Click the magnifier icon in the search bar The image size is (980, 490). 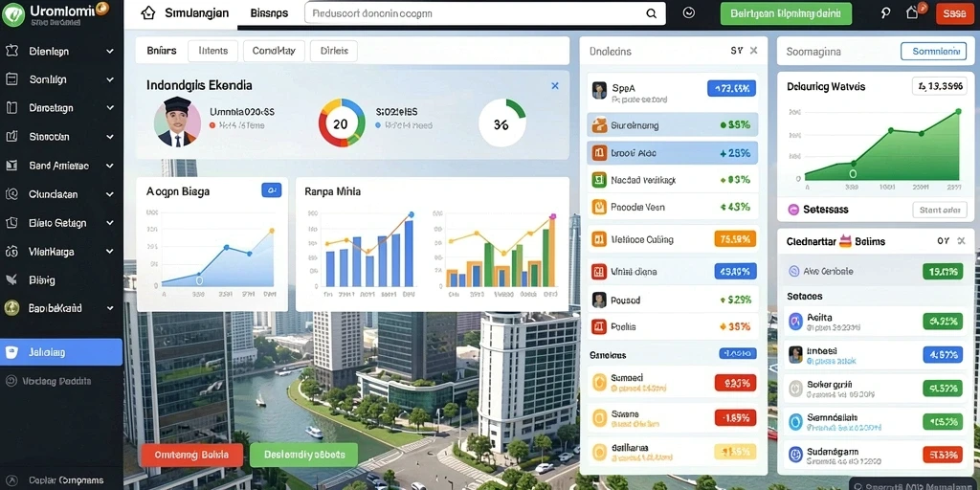651,13
